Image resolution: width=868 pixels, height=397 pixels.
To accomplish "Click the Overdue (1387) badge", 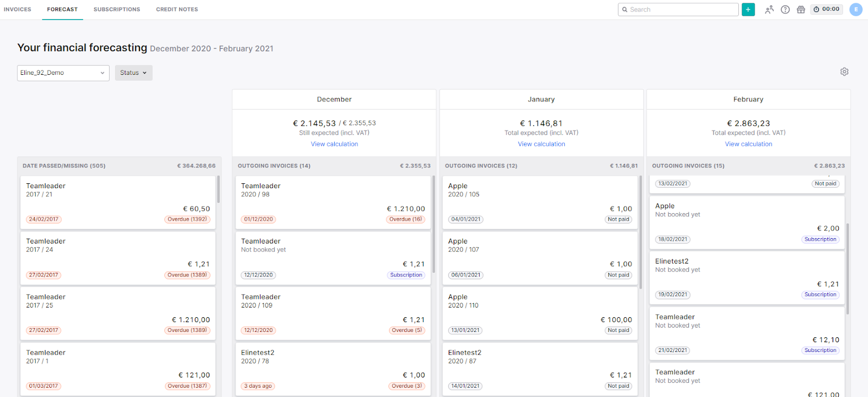I will 187,386.
